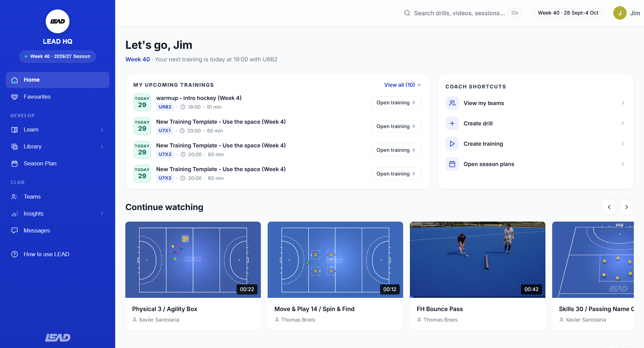
Task: Show previous Continue watching videos
Action: [x=609, y=207]
